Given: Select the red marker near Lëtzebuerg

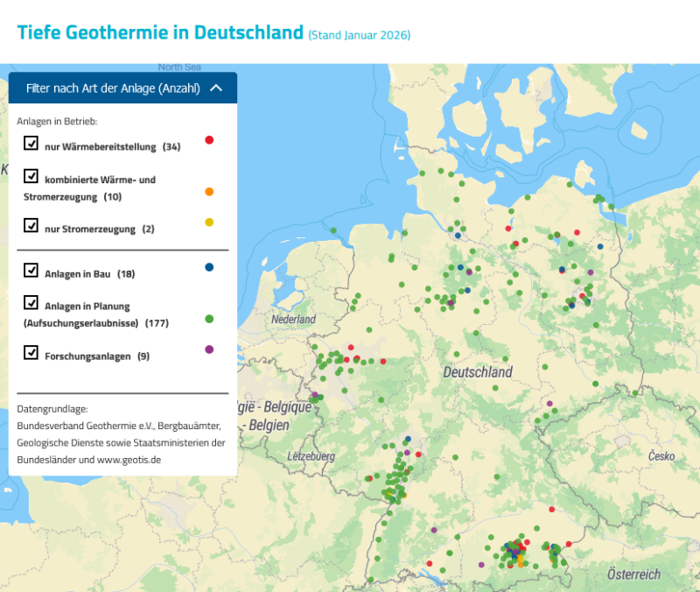Looking at the screenshot, I should [371, 478].
